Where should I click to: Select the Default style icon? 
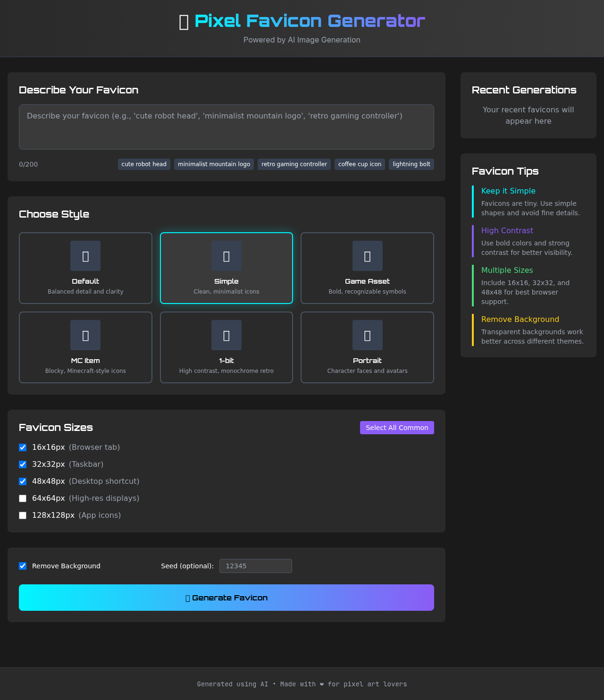click(x=85, y=256)
